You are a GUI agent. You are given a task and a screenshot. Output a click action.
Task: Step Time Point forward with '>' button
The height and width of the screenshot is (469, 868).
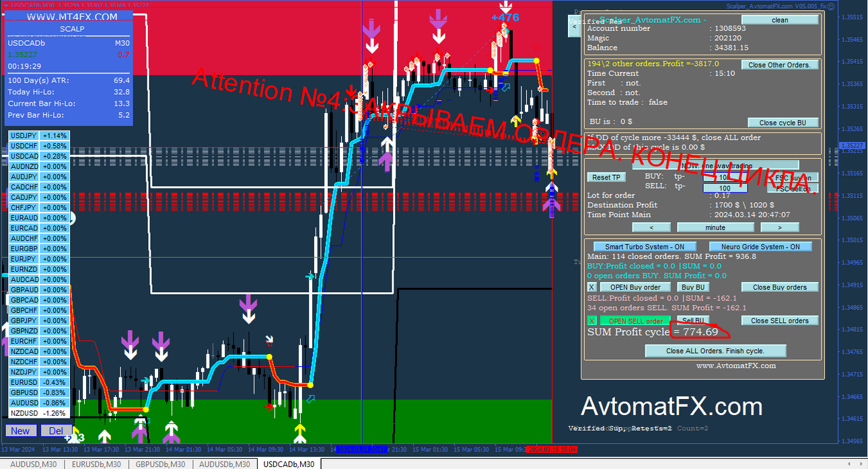coord(779,227)
